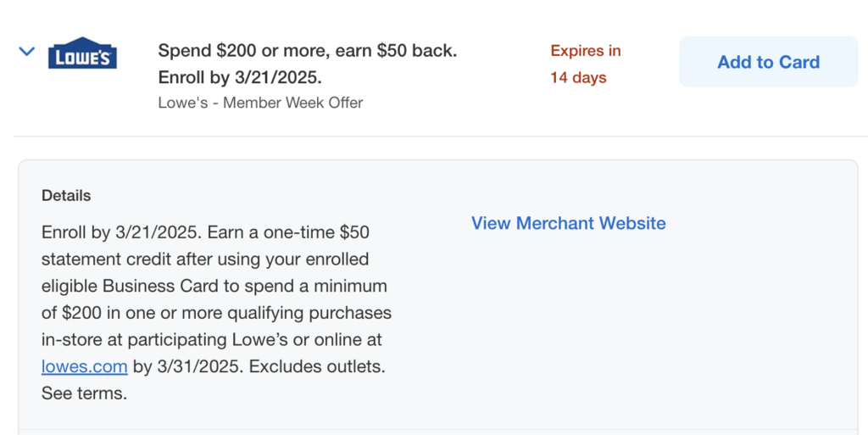The height and width of the screenshot is (435, 868).
Task: Click "statement credit after using your enrolled" line
Action: click(x=205, y=259)
